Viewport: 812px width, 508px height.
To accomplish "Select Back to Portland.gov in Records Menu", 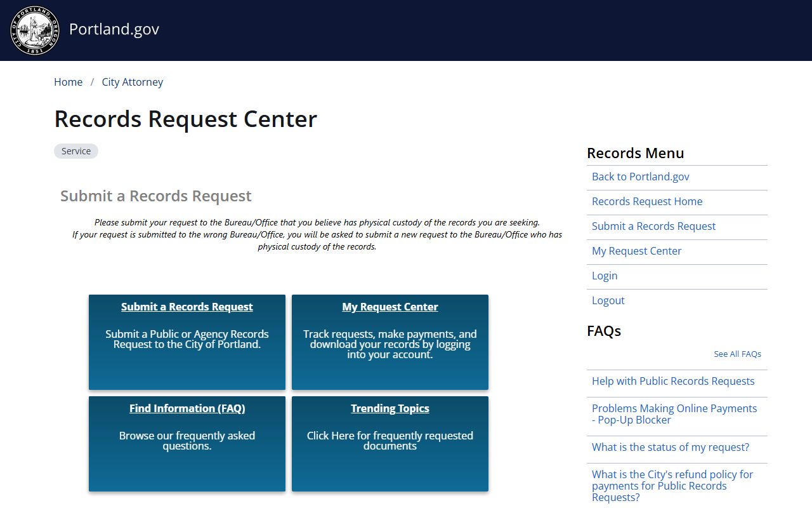I will coord(641,177).
